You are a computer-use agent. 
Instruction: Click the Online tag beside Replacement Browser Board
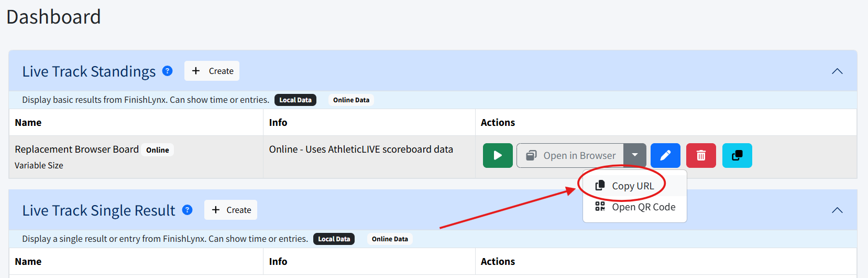click(158, 150)
